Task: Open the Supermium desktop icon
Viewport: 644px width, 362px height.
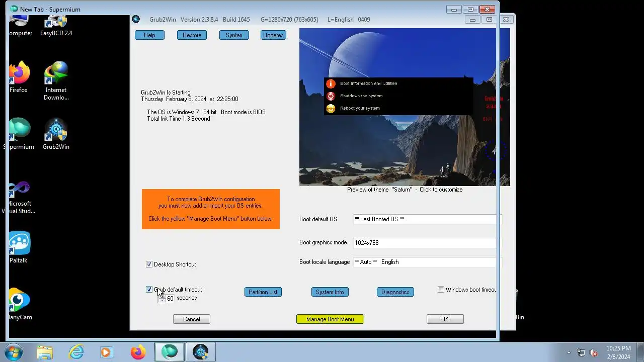Action: point(19,134)
